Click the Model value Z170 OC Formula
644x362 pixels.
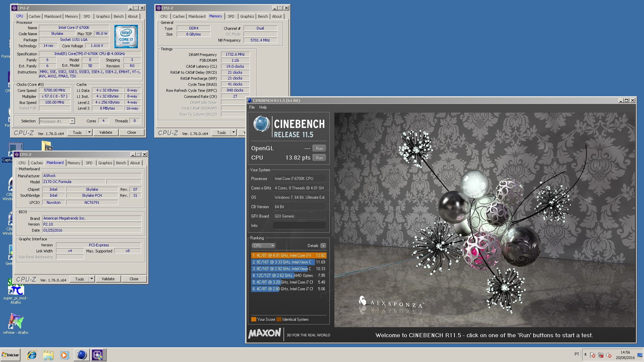[x=74, y=182]
